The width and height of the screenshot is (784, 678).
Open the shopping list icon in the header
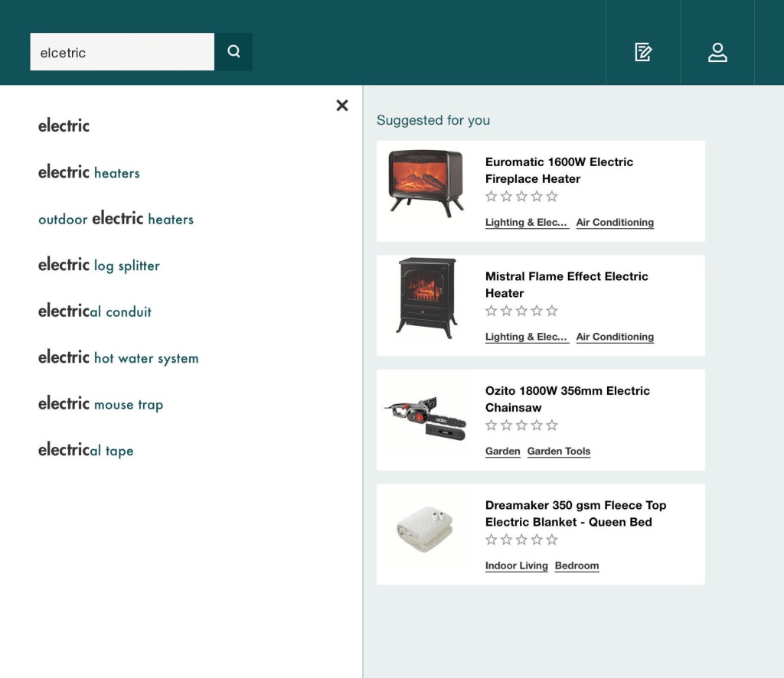coord(643,52)
